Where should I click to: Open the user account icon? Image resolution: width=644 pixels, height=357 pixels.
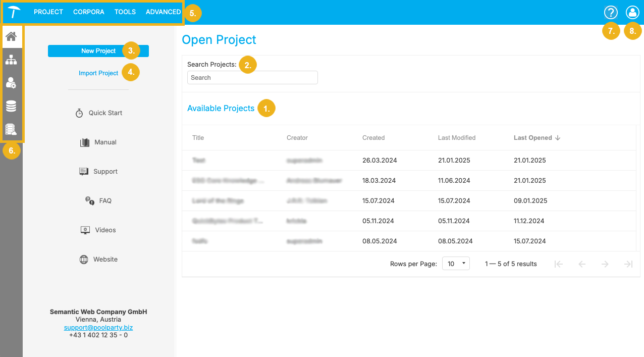point(632,12)
